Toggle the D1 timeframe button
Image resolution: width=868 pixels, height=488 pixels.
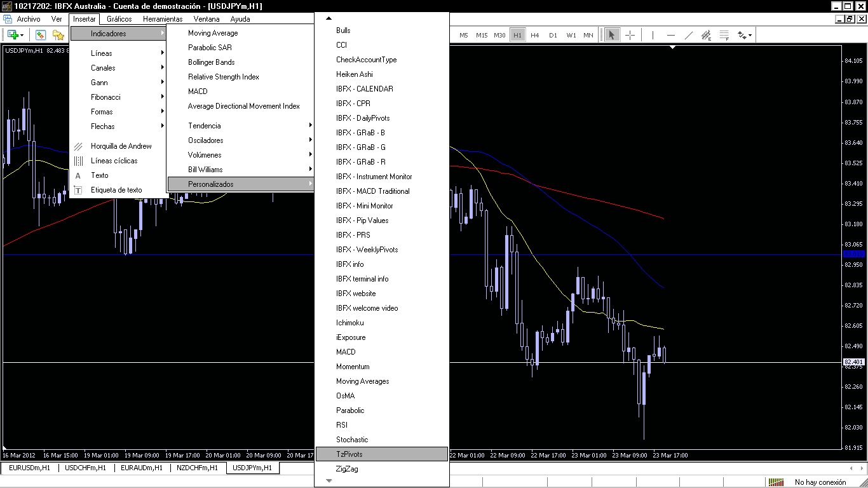pos(553,35)
